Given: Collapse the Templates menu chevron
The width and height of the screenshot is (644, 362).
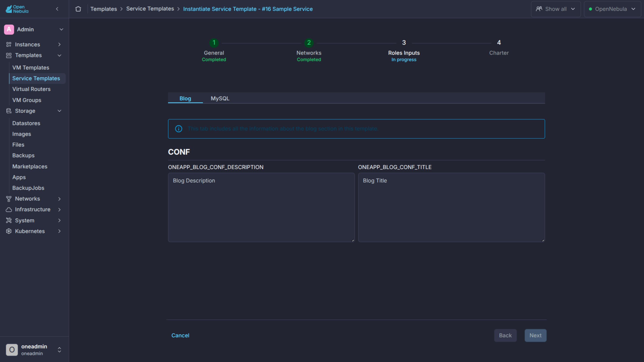Looking at the screenshot, I should (x=59, y=55).
